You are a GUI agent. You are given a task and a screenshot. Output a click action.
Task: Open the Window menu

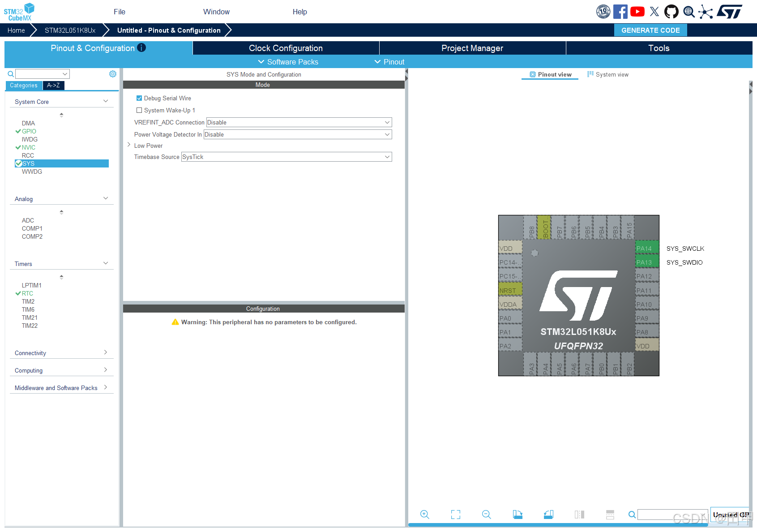point(216,12)
